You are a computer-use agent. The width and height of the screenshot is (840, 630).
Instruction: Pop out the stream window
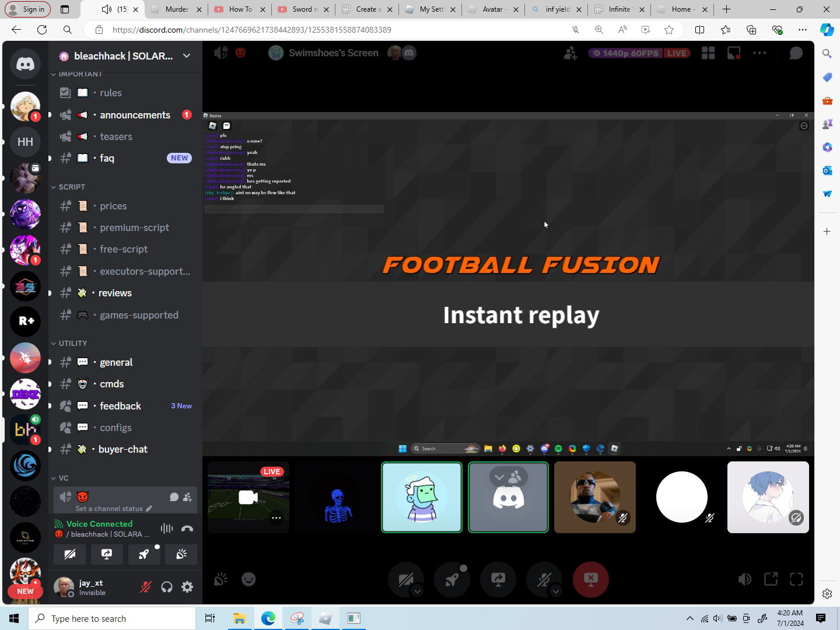point(771,579)
